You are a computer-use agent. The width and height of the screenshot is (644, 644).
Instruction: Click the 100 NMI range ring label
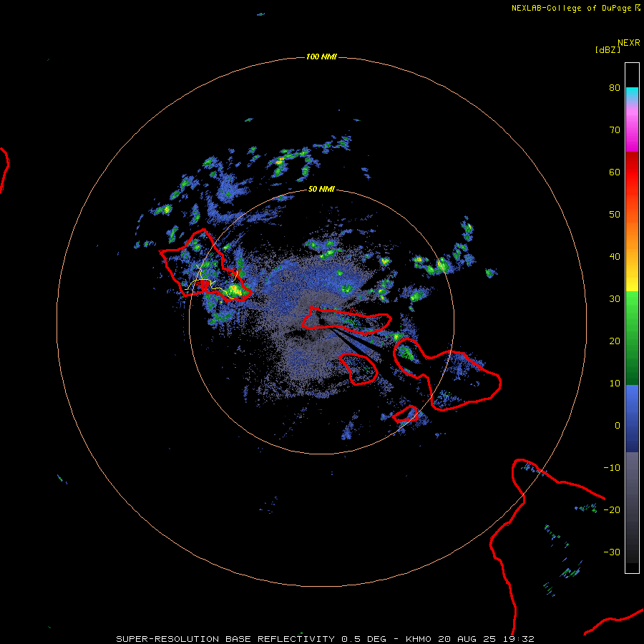pos(321,57)
